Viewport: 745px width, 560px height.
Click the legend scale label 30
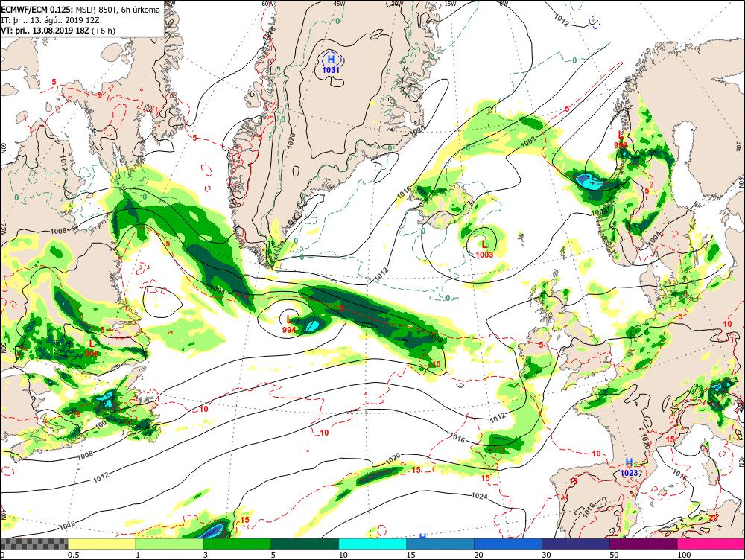tap(546, 555)
